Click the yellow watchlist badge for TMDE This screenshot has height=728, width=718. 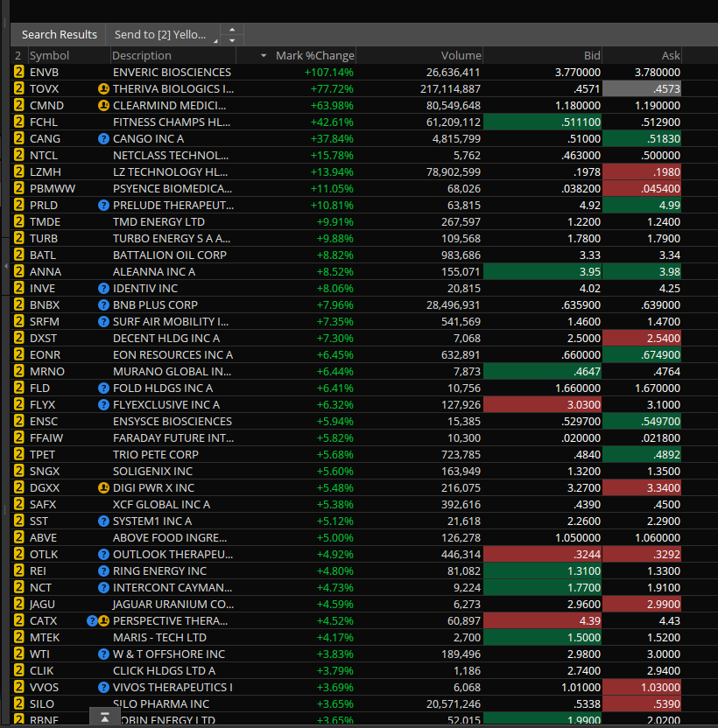click(18, 221)
